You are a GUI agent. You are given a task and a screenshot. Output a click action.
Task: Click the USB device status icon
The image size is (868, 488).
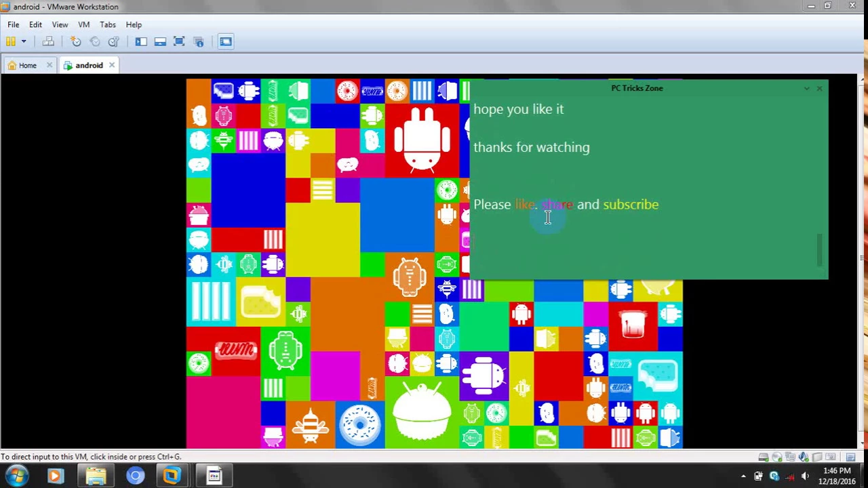click(818, 457)
